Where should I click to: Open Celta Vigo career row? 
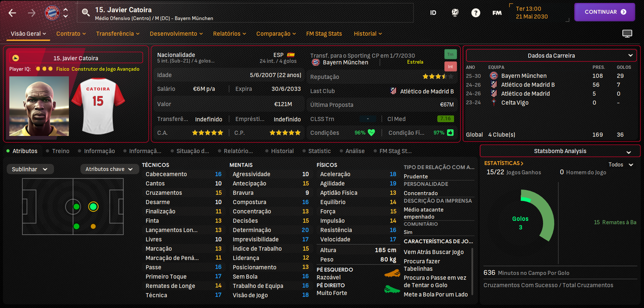click(x=551, y=103)
